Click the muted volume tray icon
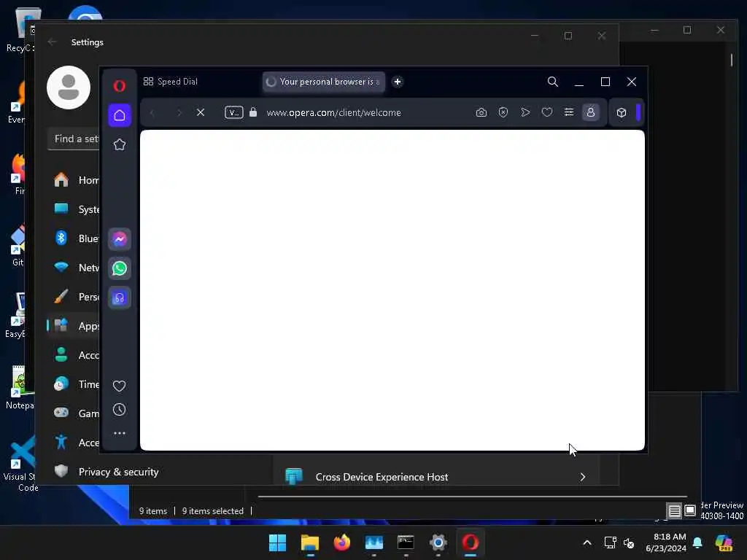This screenshot has height=560, width=747. tap(629, 542)
